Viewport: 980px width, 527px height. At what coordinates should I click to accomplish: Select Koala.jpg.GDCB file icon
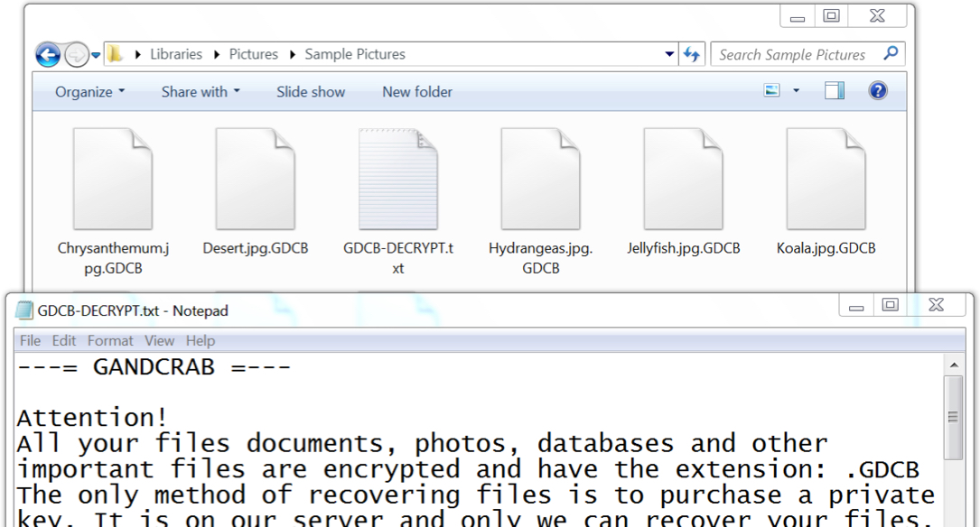coord(826,180)
